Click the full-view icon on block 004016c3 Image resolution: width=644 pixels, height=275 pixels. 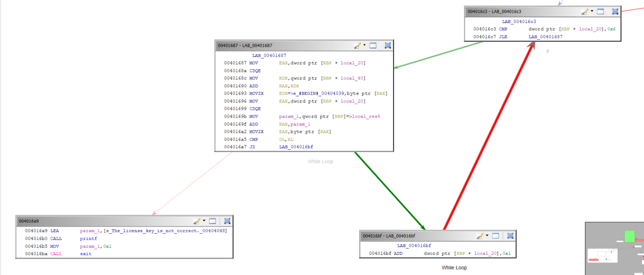(x=600, y=12)
